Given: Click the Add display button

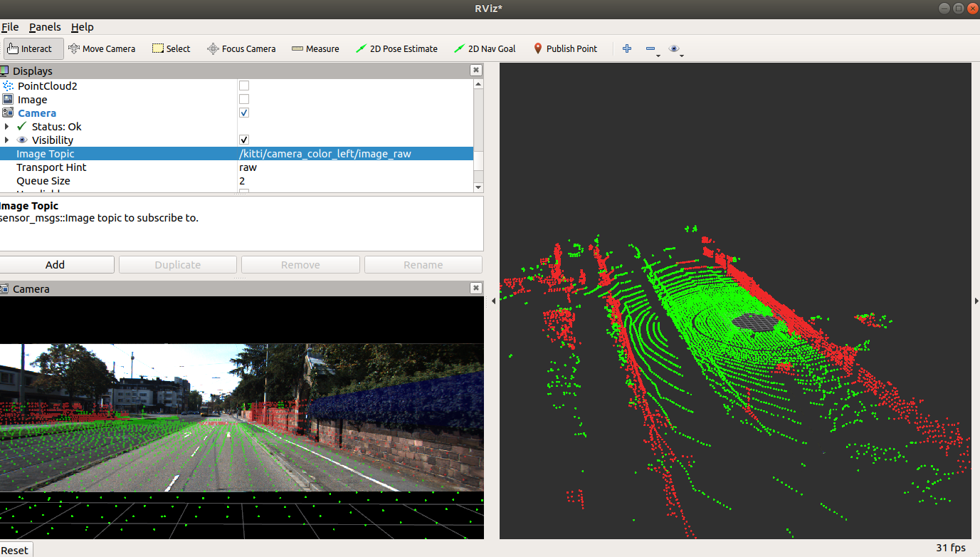Looking at the screenshot, I should [56, 264].
